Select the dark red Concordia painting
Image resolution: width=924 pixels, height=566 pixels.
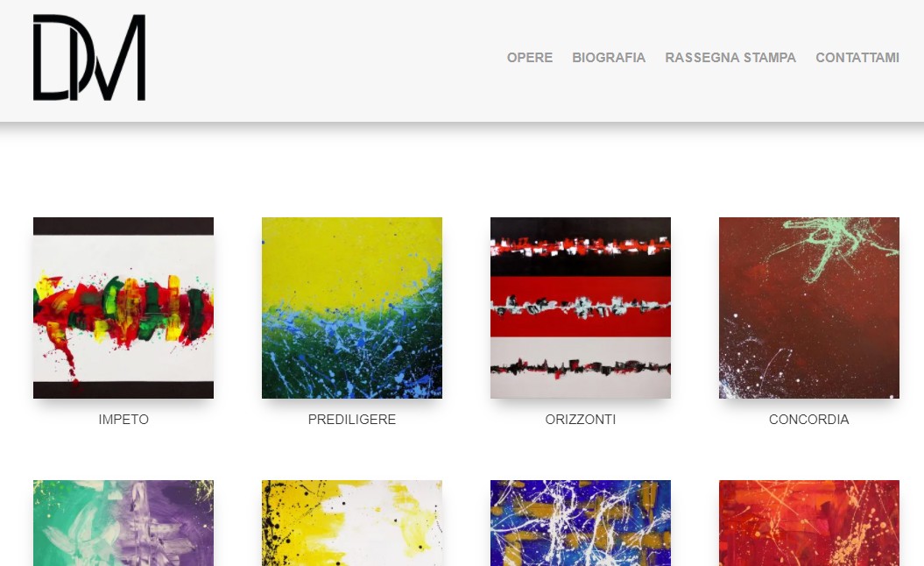pyautogui.click(x=809, y=308)
